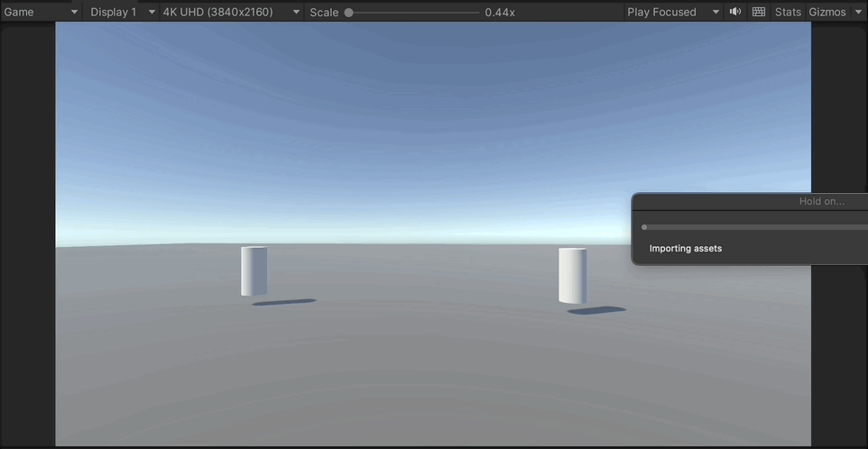Click the Hold on... dialog title
Image resolution: width=868 pixels, height=449 pixels.
pos(821,201)
